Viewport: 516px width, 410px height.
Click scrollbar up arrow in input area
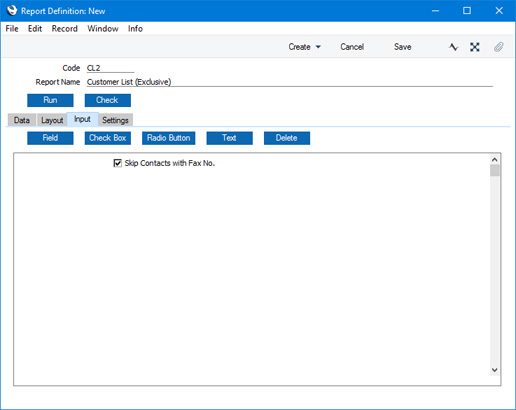coord(495,160)
